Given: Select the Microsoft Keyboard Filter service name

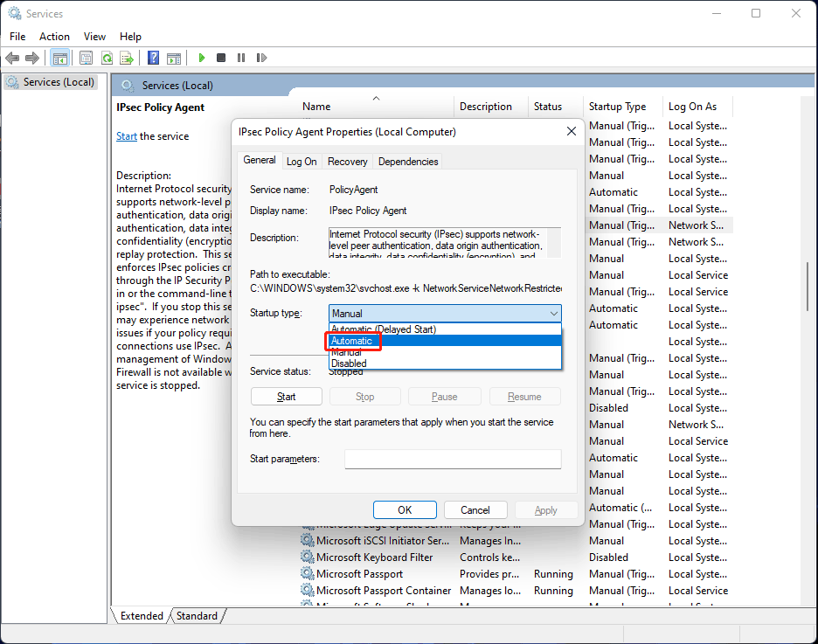Looking at the screenshot, I should [375, 557].
